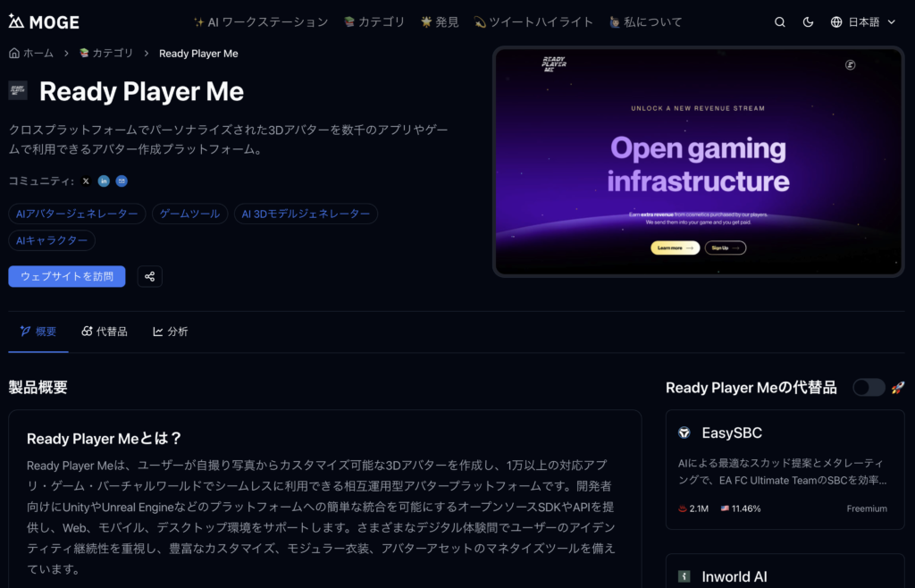Click the email envelope community icon
The image size is (915, 588).
[122, 181]
